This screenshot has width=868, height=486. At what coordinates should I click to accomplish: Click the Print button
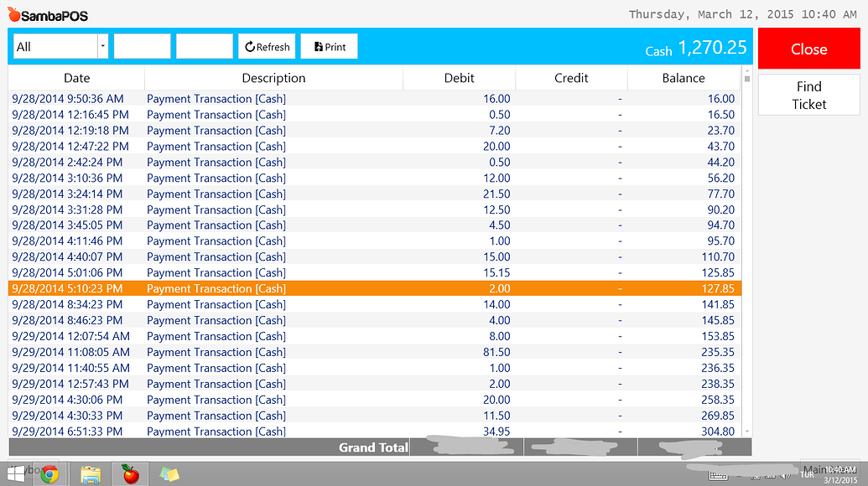[329, 47]
